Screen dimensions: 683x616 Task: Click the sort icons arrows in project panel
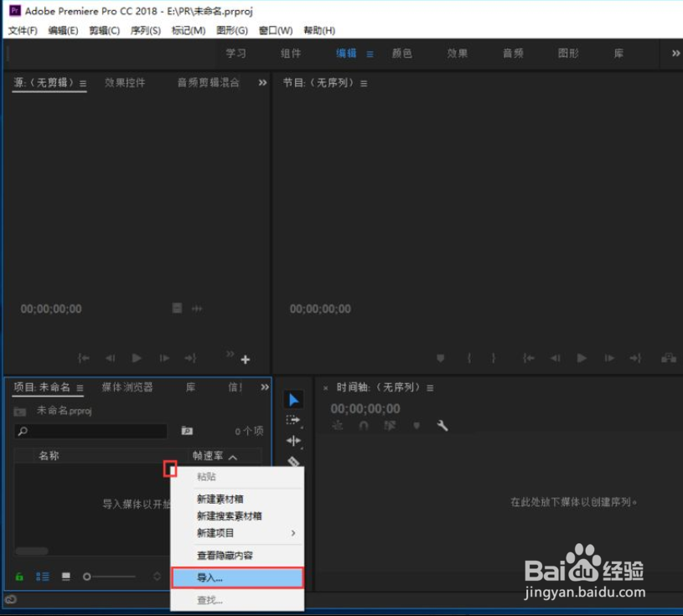tap(157, 577)
